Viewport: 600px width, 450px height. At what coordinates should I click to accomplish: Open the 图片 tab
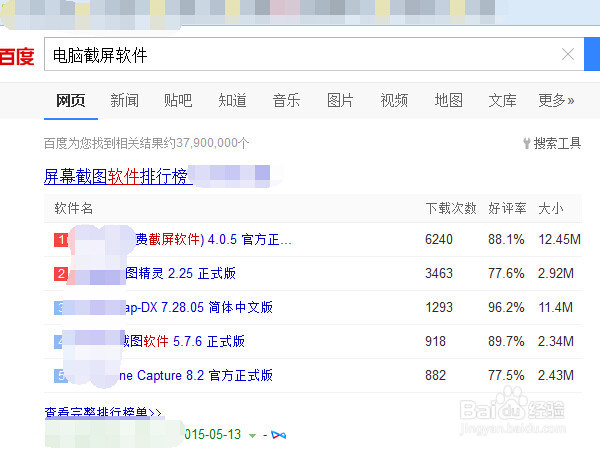(x=340, y=101)
